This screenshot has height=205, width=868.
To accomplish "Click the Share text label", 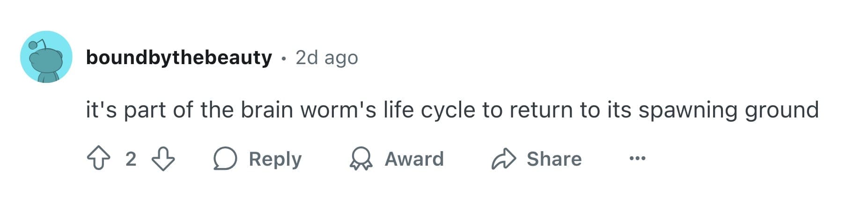I will pos(554,159).
